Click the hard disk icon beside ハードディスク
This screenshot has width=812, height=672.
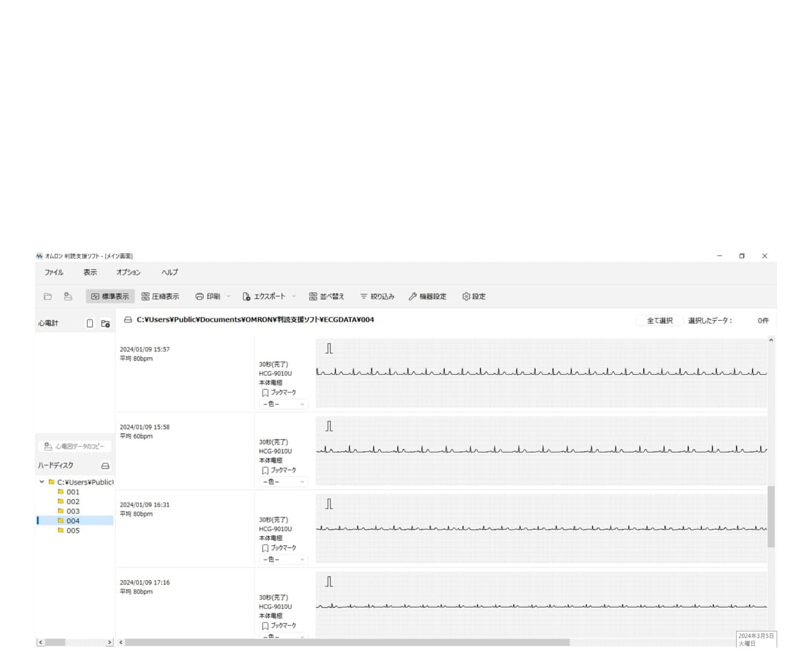point(105,466)
